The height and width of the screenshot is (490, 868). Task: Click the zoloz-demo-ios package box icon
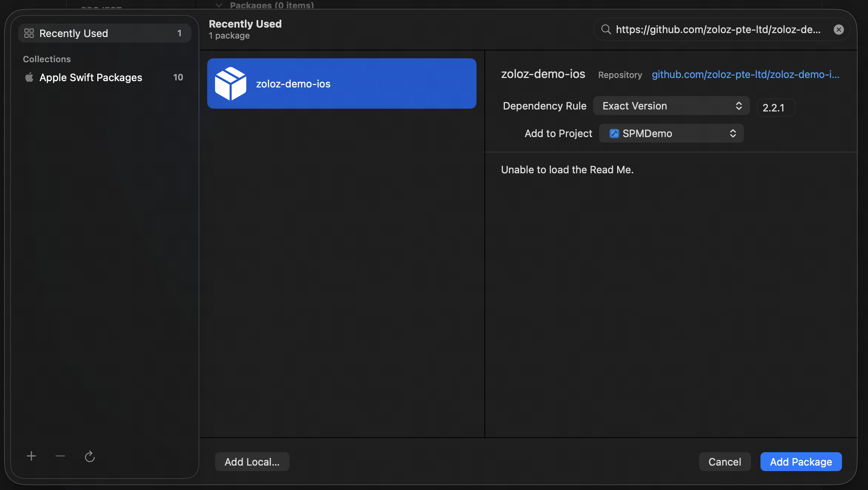(x=230, y=84)
